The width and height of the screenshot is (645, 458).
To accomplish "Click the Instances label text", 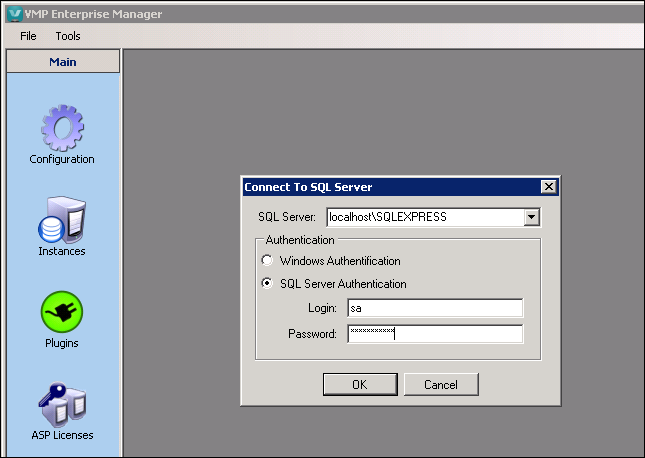I will tap(62, 251).
